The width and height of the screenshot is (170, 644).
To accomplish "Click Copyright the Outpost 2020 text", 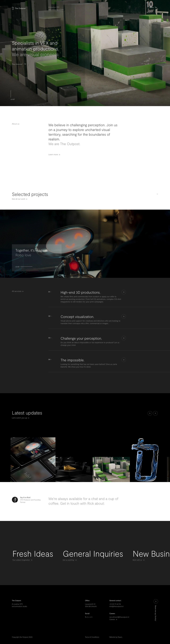I will pos(22,637).
